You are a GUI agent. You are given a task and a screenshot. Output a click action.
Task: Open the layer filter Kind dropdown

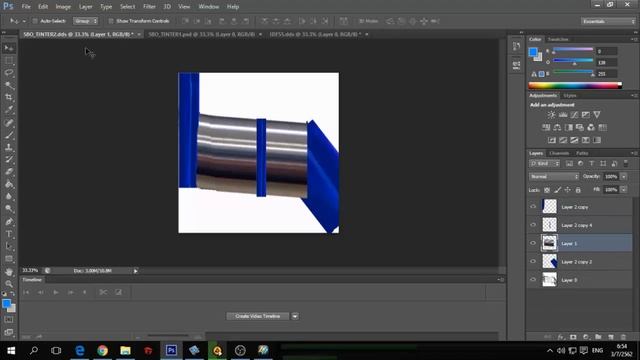pos(544,163)
